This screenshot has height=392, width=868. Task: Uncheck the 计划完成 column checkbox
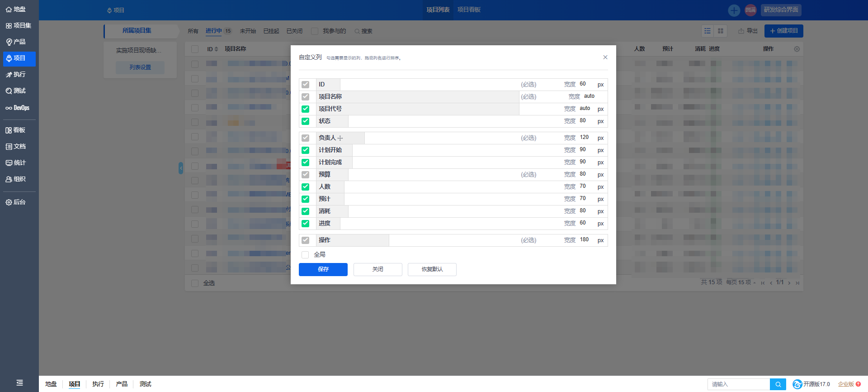pos(306,162)
